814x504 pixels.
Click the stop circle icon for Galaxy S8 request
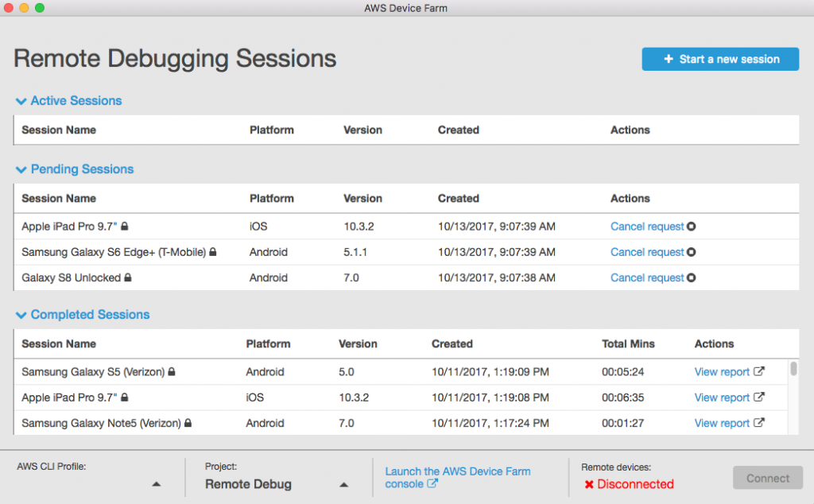click(692, 277)
